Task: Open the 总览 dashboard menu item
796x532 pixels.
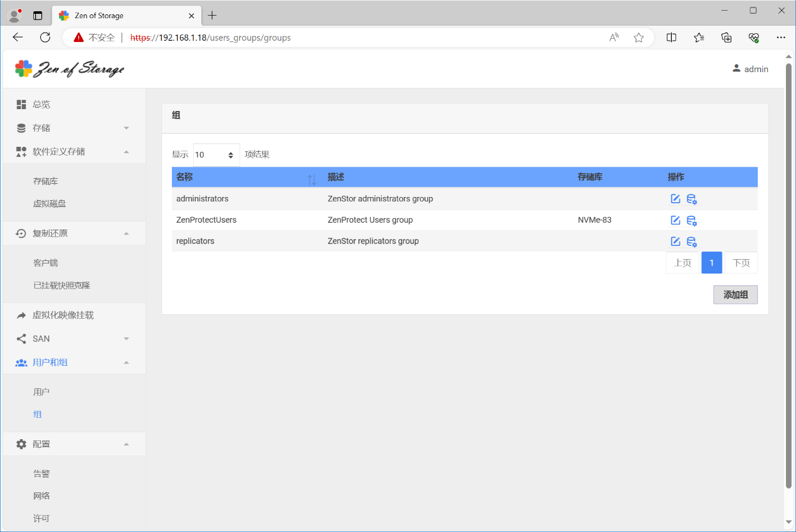Action: click(x=41, y=104)
